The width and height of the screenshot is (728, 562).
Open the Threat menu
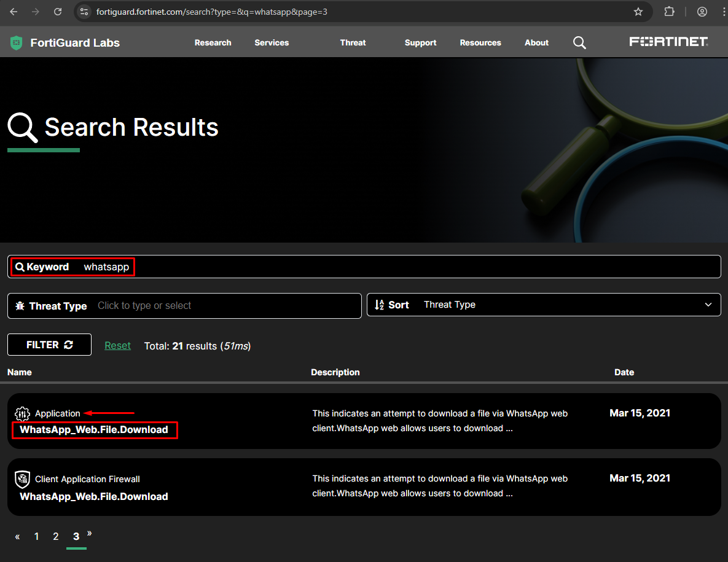[x=353, y=42]
